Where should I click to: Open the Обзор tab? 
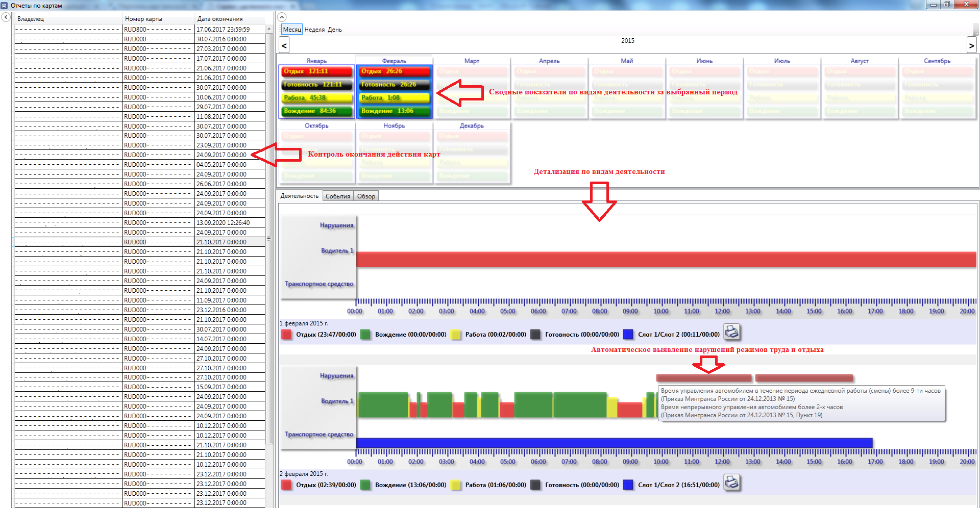[x=366, y=196]
